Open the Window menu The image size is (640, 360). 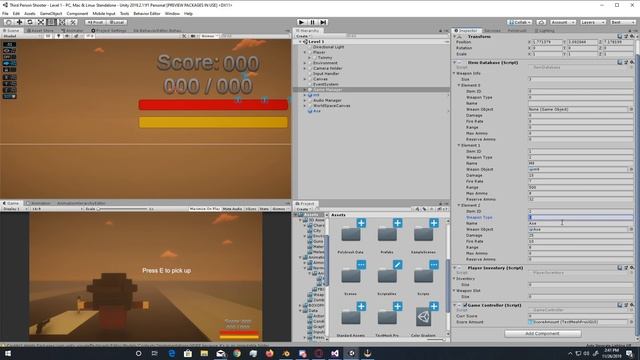[172, 13]
